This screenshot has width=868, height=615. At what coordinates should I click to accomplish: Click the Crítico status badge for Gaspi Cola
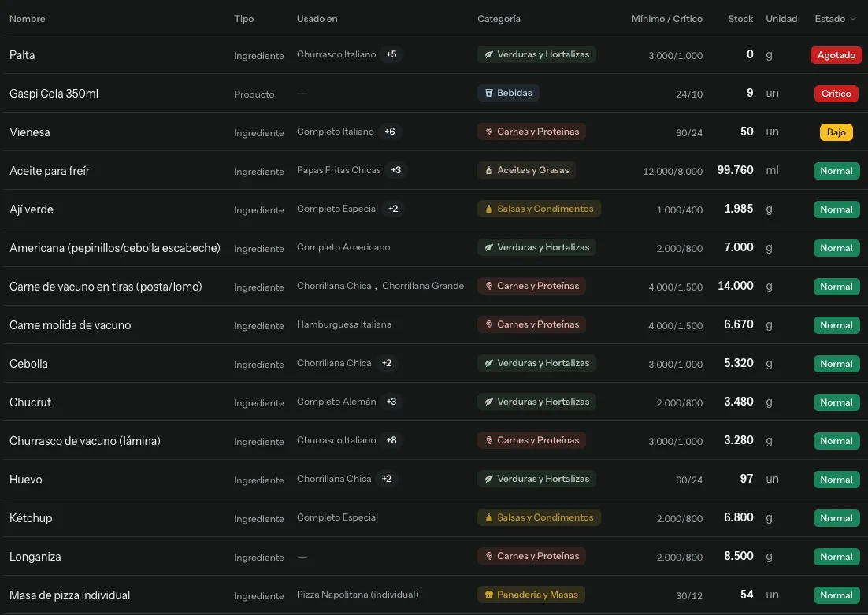pyautogui.click(x=836, y=94)
